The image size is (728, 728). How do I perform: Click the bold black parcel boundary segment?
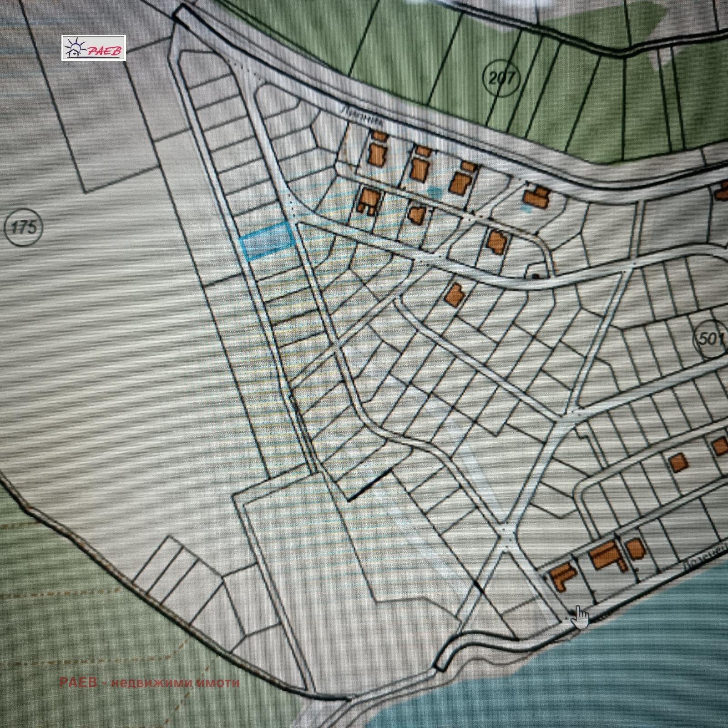pos(369,485)
